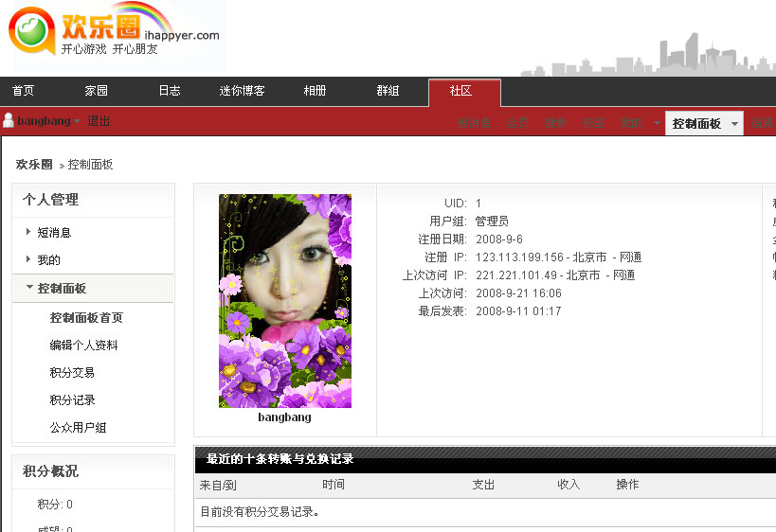Go to the 日志 section
The height and width of the screenshot is (532, 776).
[170, 91]
